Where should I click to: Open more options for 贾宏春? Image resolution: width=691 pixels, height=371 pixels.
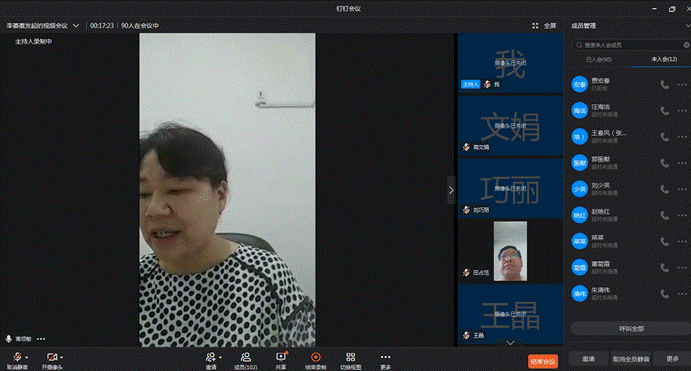point(682,84)
